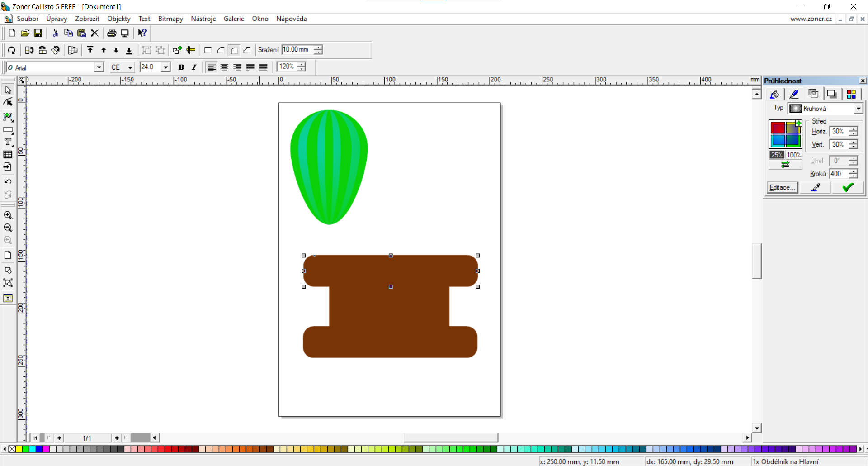The image size is (868, 466).
Task: Increase the 120% line spacing spinner
Action: pos(302,65)
